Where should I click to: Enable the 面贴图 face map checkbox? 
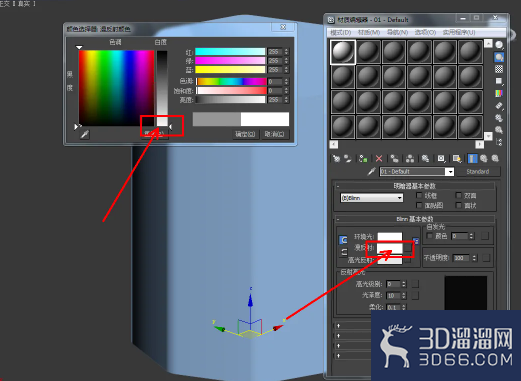[x=419, y=205]
